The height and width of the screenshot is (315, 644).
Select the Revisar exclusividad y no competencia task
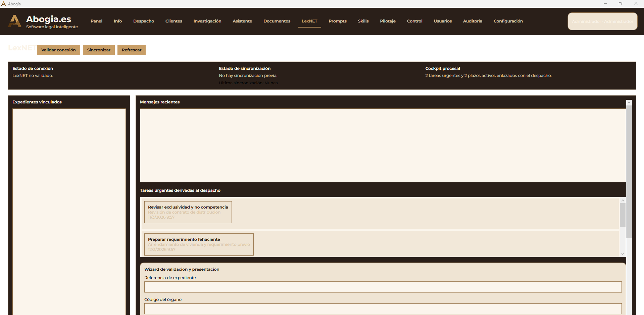[188, 212]
